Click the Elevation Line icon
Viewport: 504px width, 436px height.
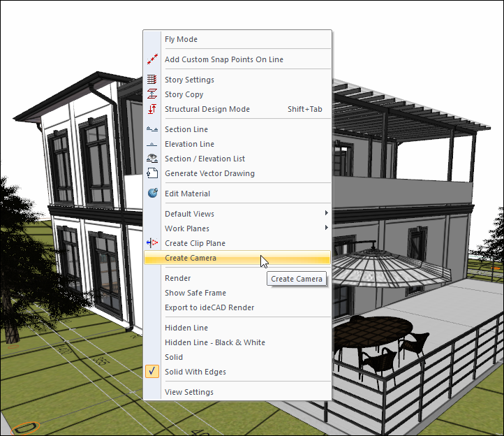(152, 145)
